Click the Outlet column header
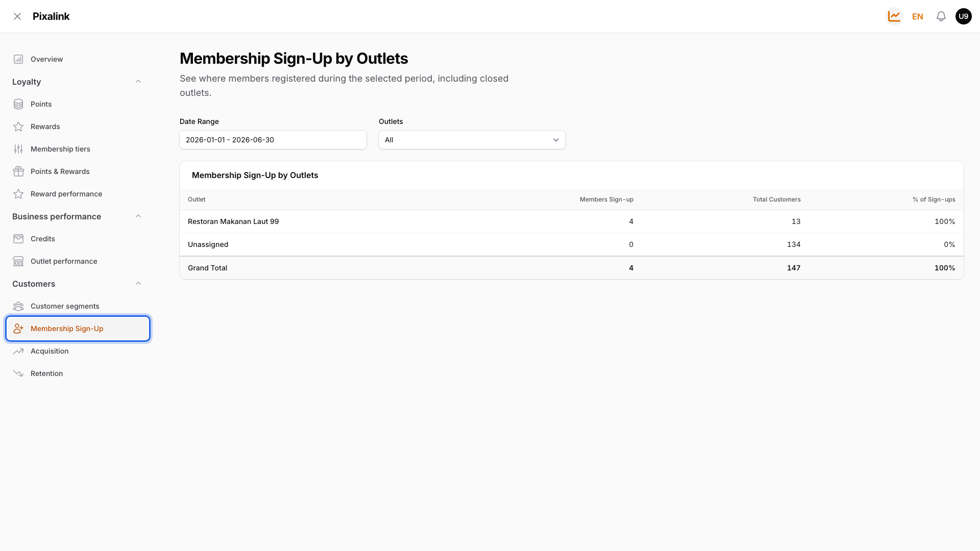 point(197,199)
